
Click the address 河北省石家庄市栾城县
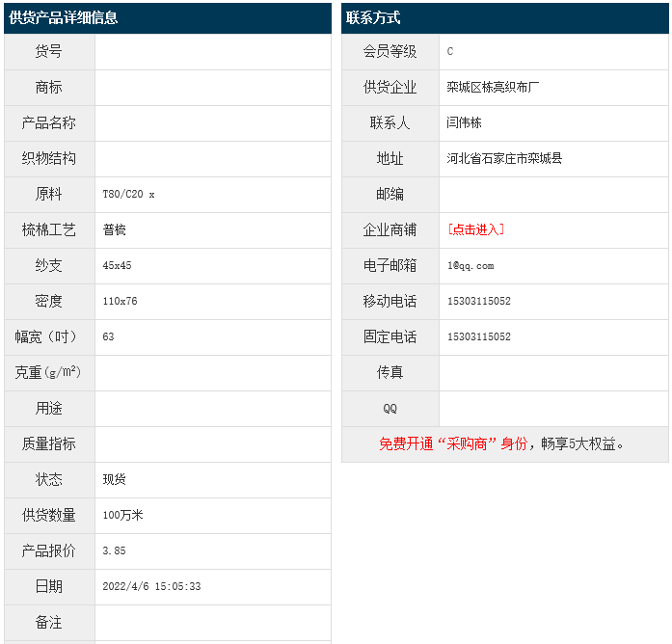pyautogui.click(x=504, y=158)
